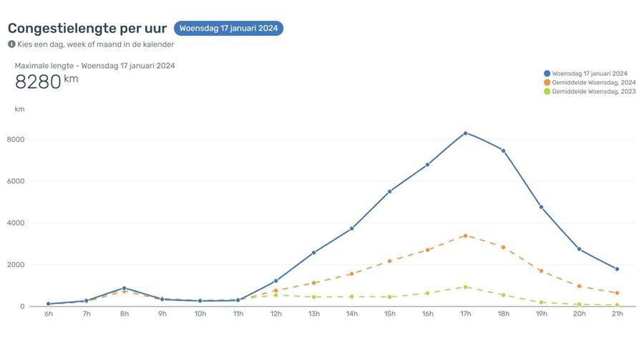
Task: Click the blue data point at 15h
Action: click(389, 192)
